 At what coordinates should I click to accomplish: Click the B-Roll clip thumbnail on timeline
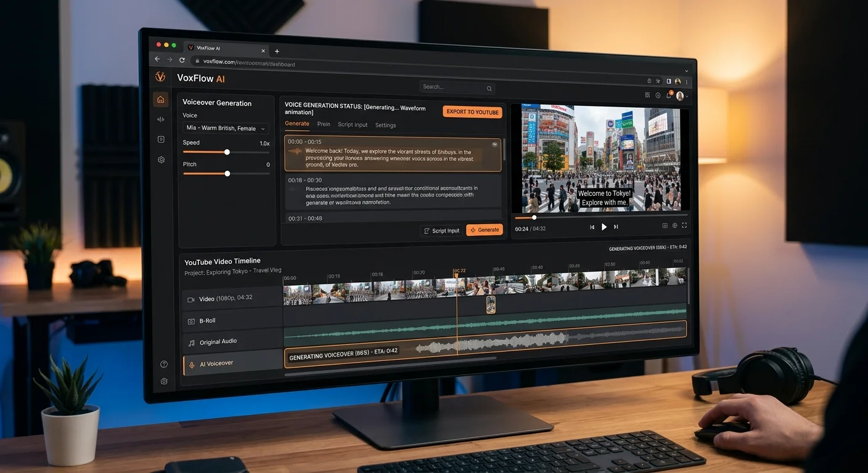pos(491,304)
